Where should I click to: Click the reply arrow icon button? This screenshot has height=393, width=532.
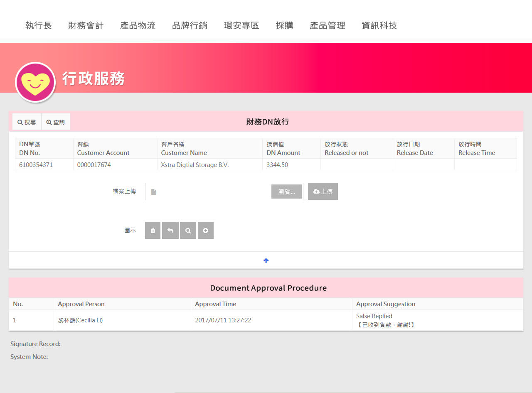(x=170, y=231)
